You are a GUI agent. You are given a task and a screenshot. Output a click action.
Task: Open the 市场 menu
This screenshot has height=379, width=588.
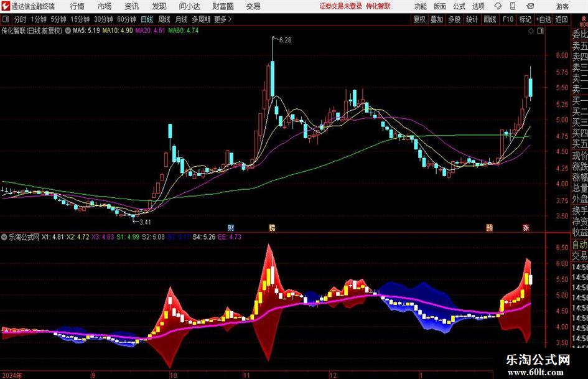point(105,6)
